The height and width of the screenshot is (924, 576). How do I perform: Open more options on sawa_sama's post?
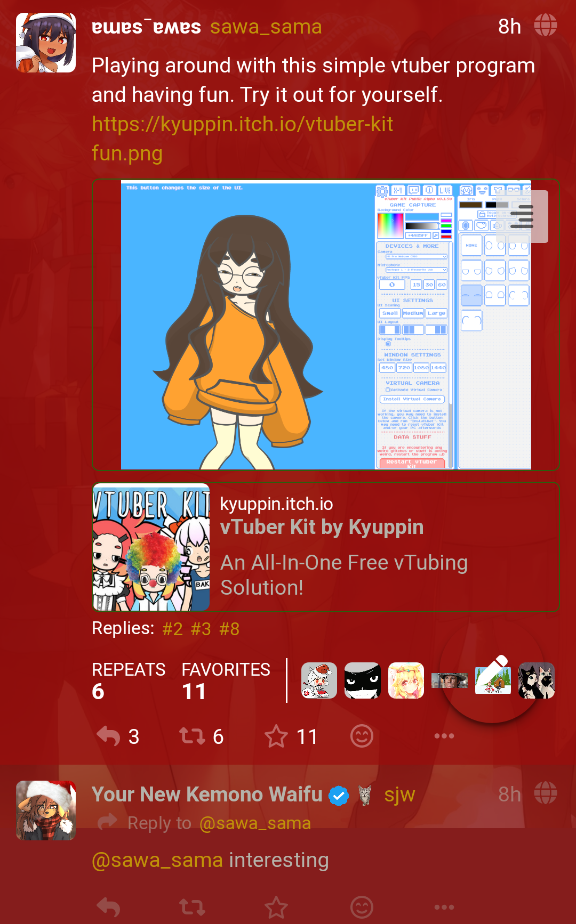(x=444, y=736)
